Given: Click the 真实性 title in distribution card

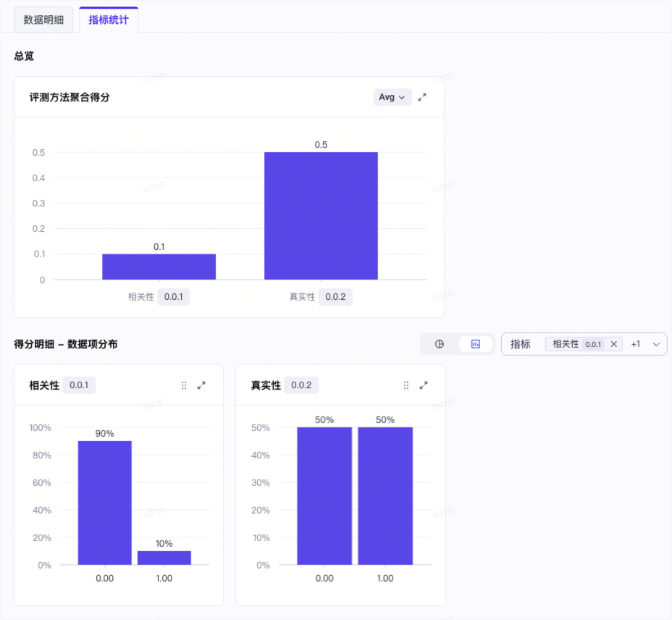Looking at the screenshot, I should point(266,385).
